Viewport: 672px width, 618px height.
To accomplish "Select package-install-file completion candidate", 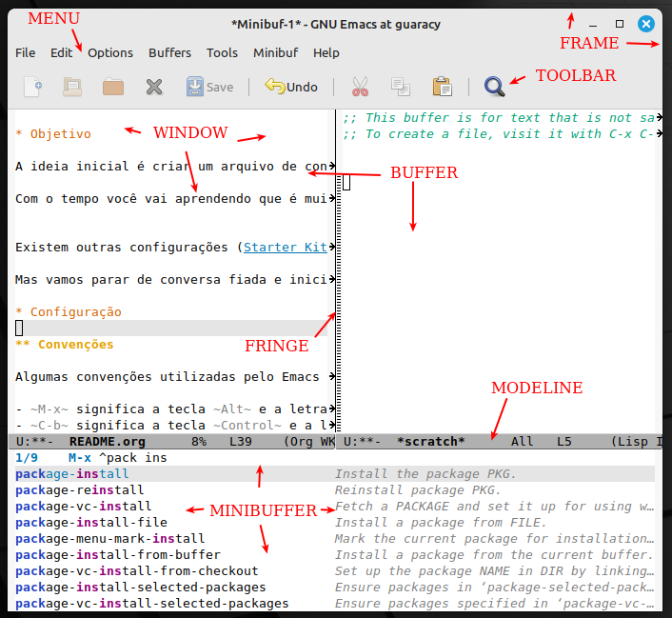I will coord(90,523).
